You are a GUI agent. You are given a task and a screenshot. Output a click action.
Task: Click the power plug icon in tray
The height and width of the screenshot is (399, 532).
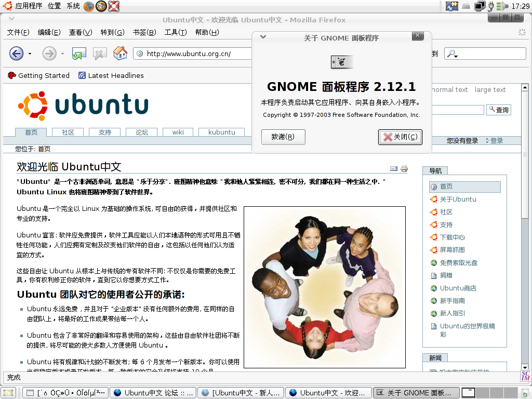click(x=490, y=6)
